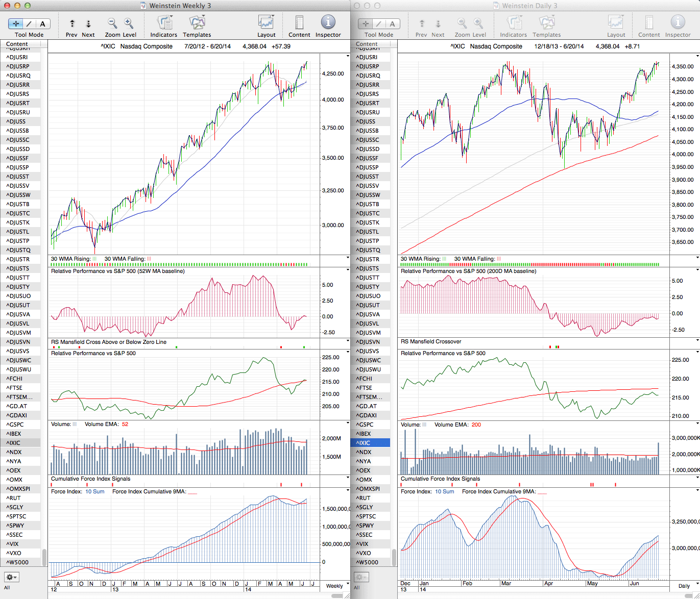700x599 pixels.
Task: Select the crosshair tool in Weinstein Weekly window
Action: pos(16,23)
